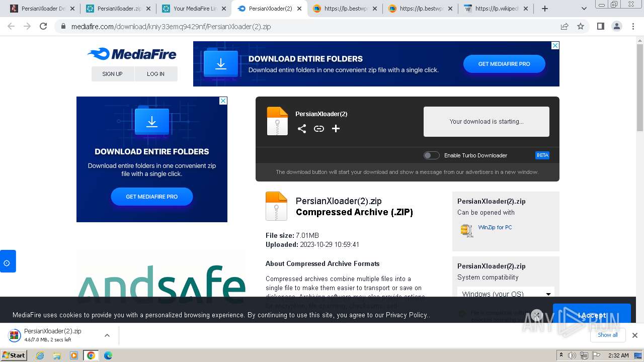
Task: Click GET MEDIAFIRE PRO in left ad
Action: pyautogui.click(x=151, y=197)
